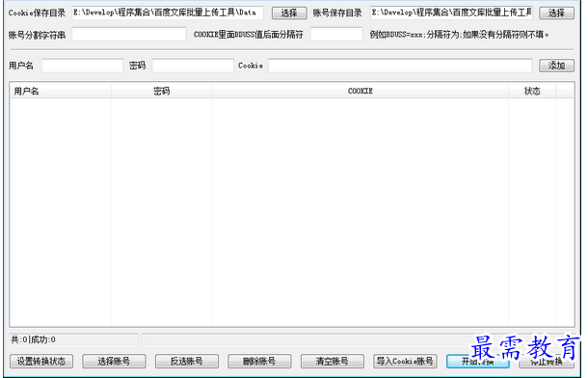Click the Cookie保存目录 label
Image resolution: width=588 pixels, height=378 pixels.
37,13
